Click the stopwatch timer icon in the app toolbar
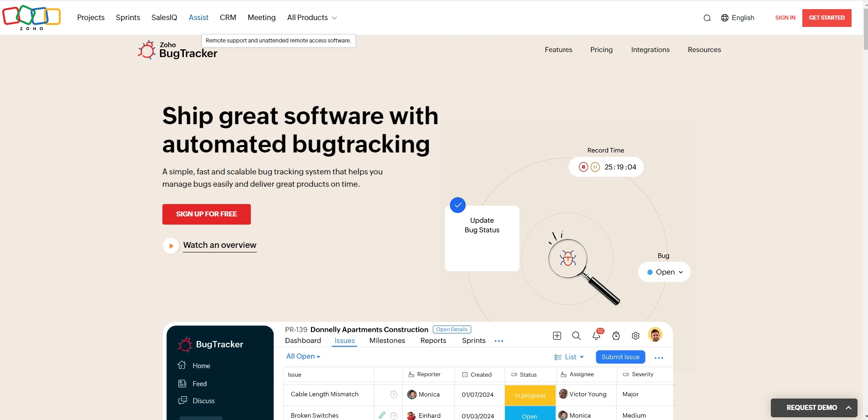 point(616,336)
